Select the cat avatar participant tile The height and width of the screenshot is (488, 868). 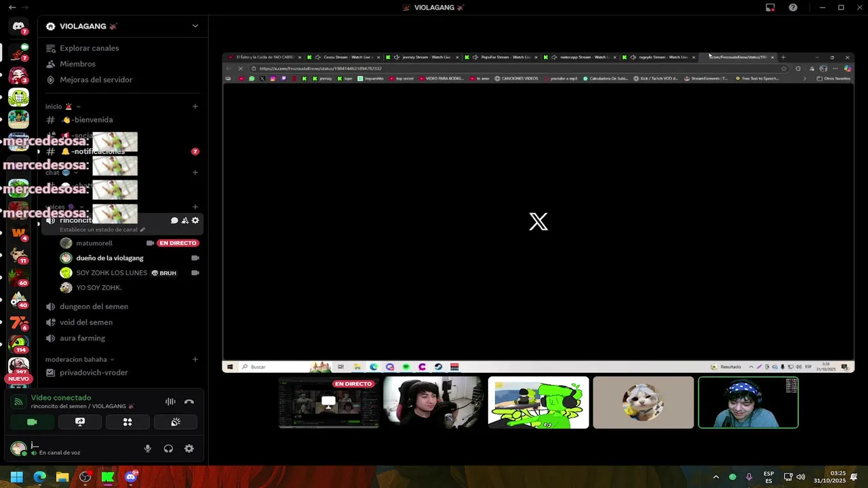pos(644,403)
